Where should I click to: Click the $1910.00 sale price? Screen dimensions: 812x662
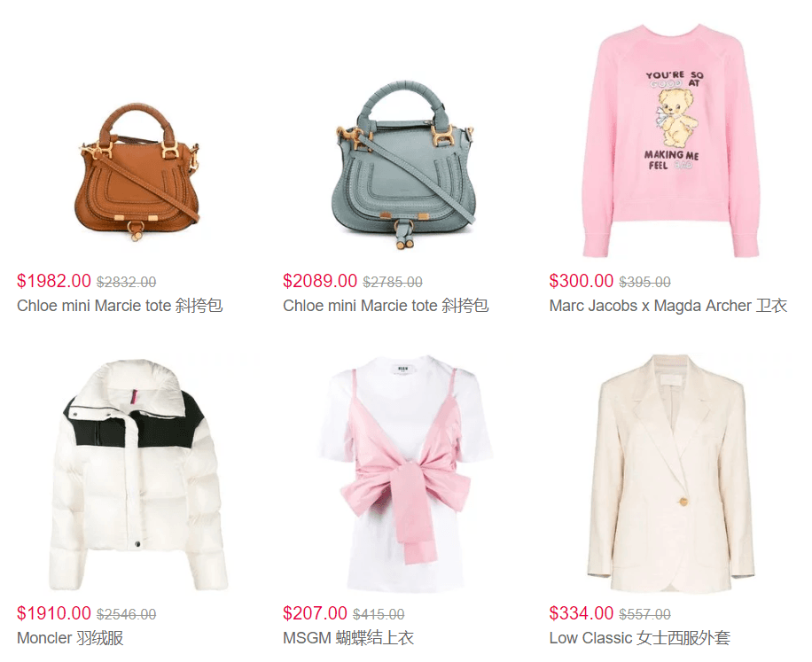pyautogui.click(x=54, y=613)
